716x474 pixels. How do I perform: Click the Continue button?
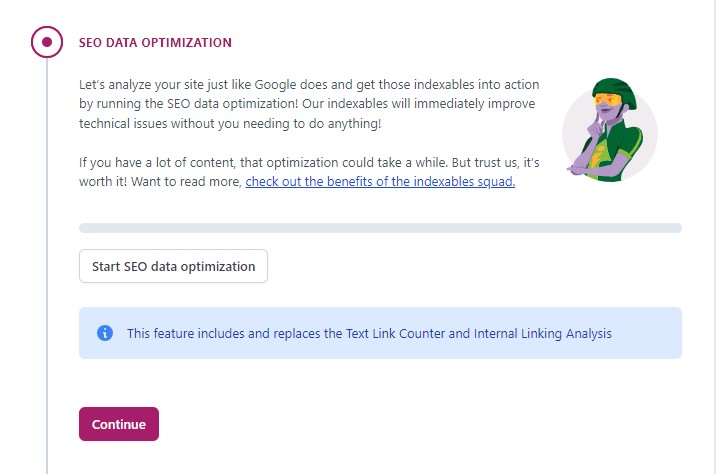click(x=119, y=424)
